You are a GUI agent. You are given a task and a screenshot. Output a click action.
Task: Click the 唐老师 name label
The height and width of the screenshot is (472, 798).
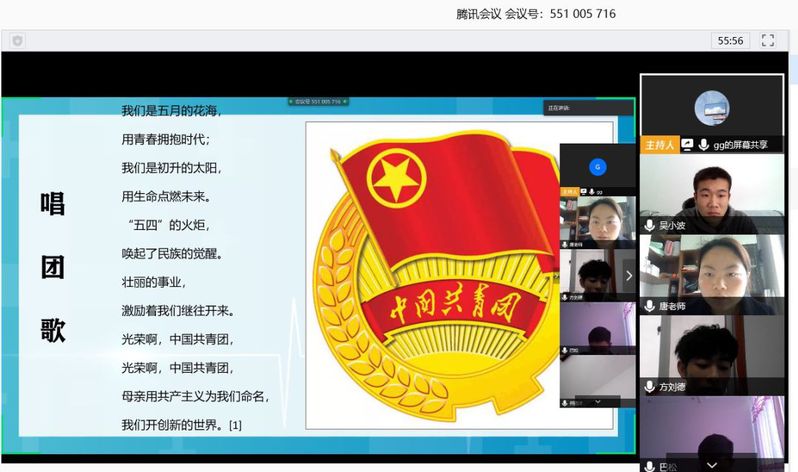(672, 306)
